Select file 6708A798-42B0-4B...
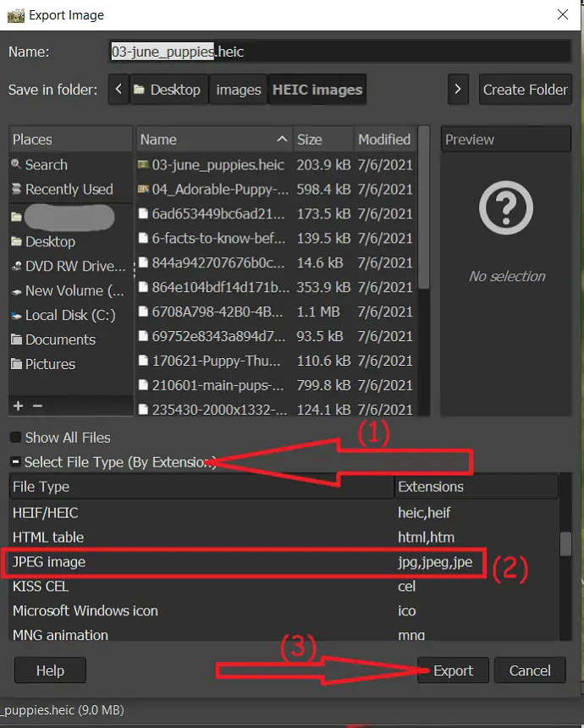The height and width of the screenshot is (728, 584). 276,312
